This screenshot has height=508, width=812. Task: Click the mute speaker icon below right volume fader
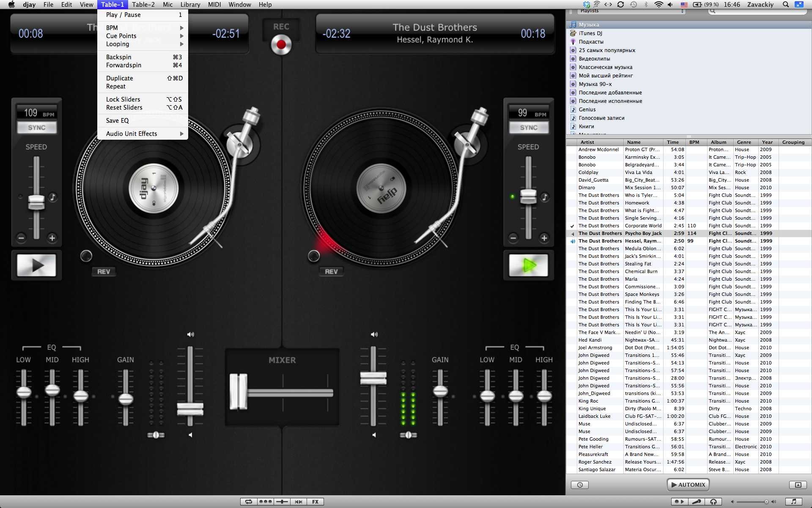pyautogui.click(x=374, y=435)
